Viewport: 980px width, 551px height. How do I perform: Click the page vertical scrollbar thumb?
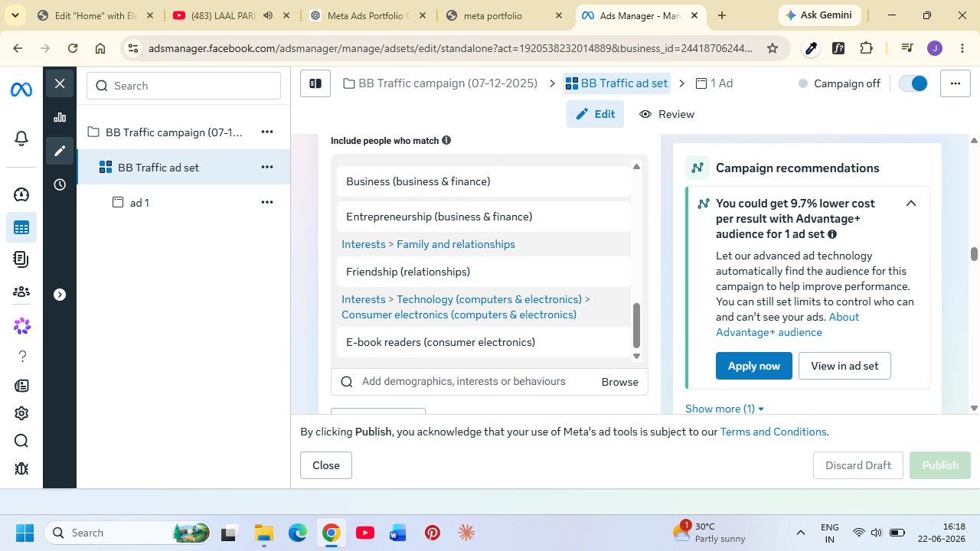click(974, 254)
